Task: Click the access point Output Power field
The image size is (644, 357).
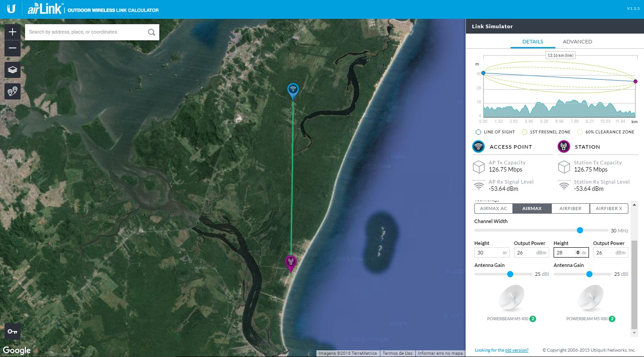Action: (x=532, y=253)
